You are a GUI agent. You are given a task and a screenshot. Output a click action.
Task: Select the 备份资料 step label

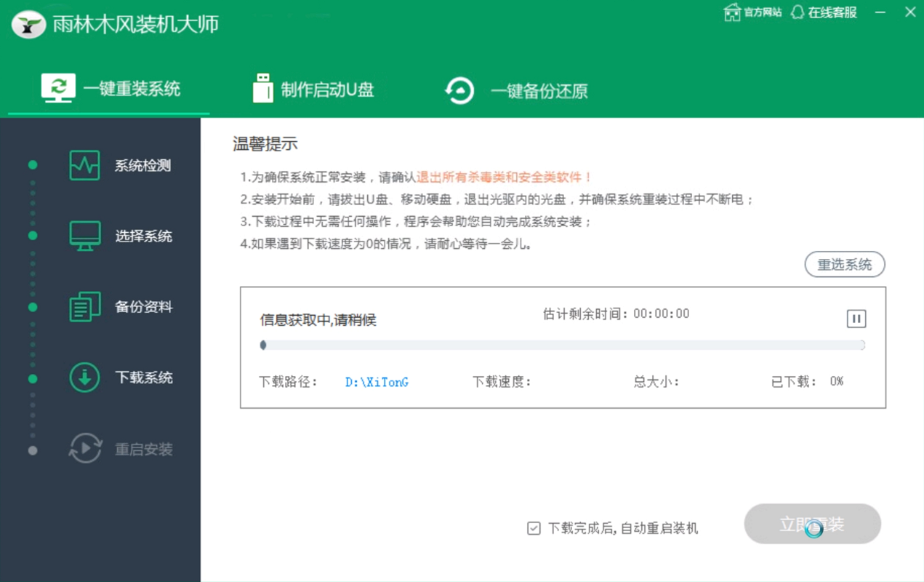click(x=143, y=307)
